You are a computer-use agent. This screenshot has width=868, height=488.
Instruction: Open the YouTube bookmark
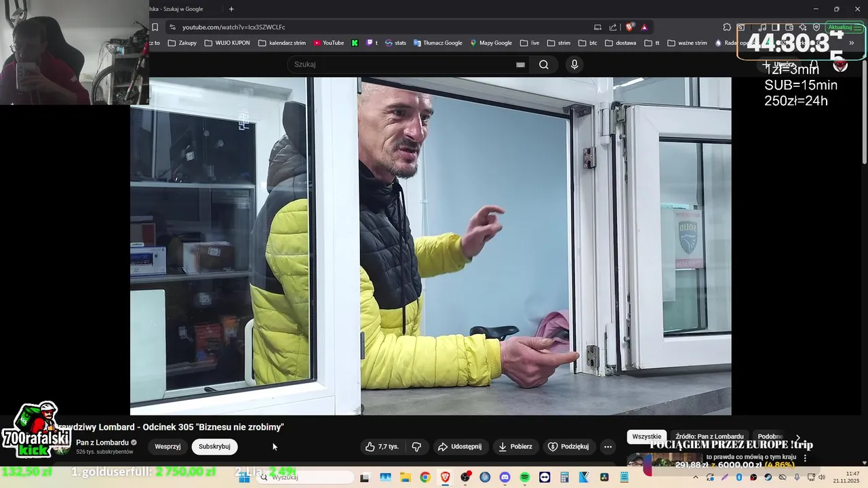pos(329,43)
